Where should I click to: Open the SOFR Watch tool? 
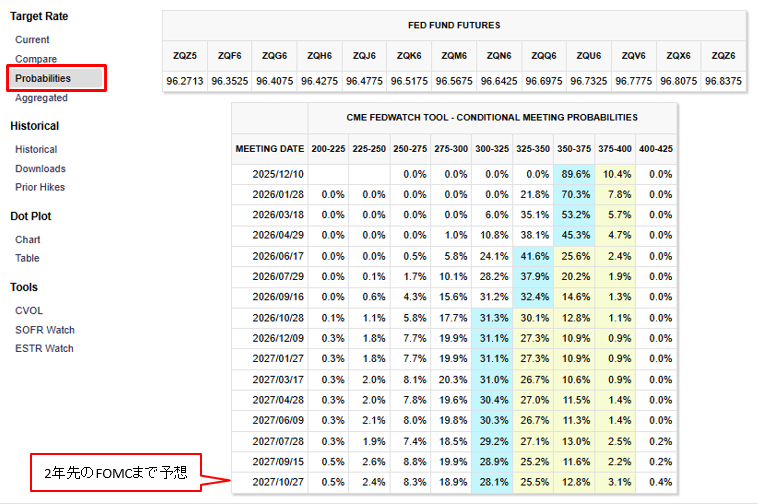(45, 330)
